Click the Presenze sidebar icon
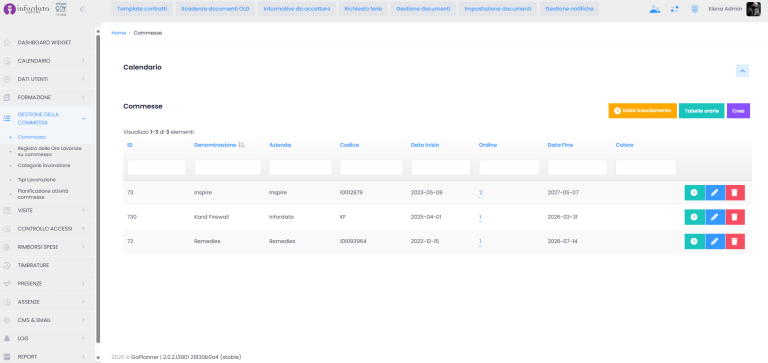The width and height of the screenshot is (768, 363). [7, 284]
